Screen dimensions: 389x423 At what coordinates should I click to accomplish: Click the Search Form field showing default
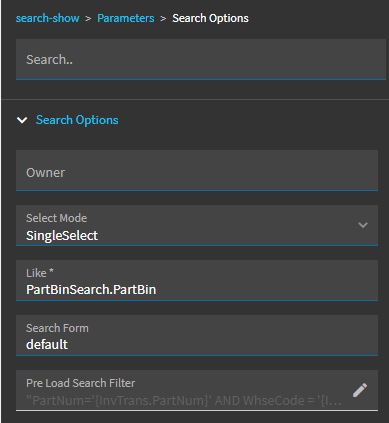[x=197, y=335]
